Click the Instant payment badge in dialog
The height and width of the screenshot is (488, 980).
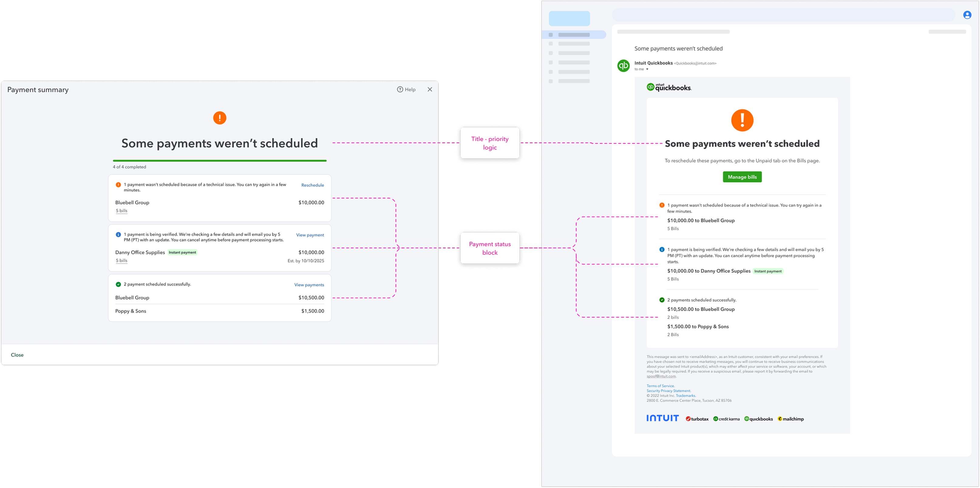182,253
